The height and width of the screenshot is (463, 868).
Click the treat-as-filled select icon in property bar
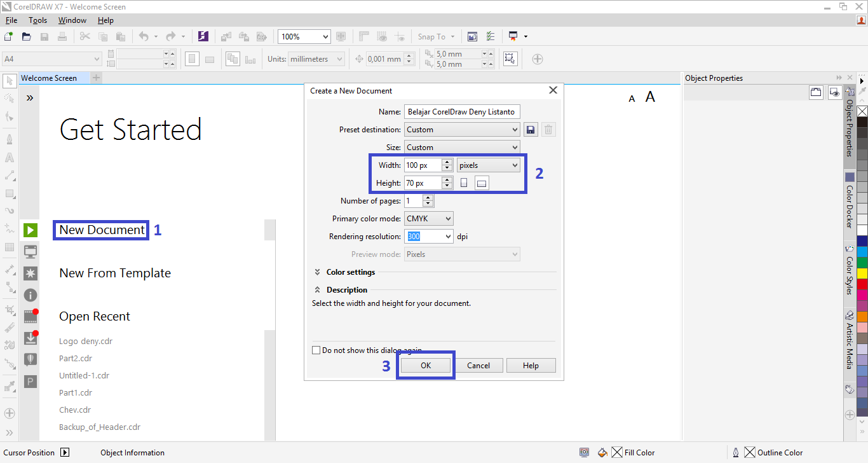coord(510,59)
